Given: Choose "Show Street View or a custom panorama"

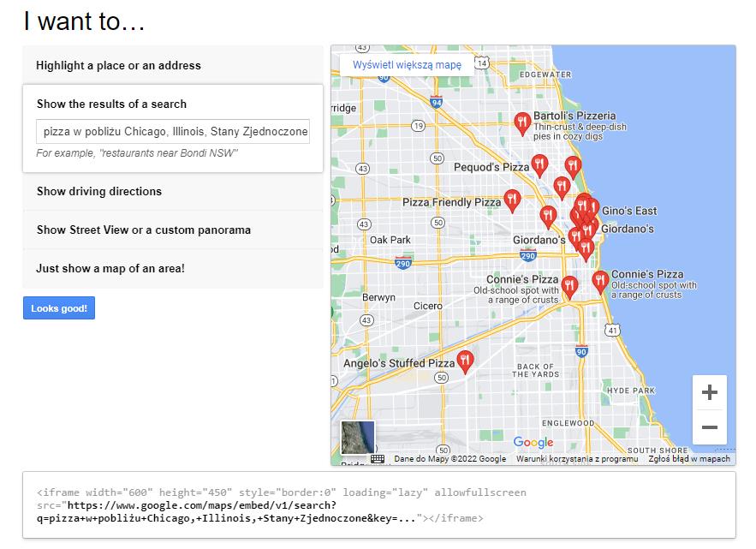Looking at the screenshot, I should coord(173,230).
